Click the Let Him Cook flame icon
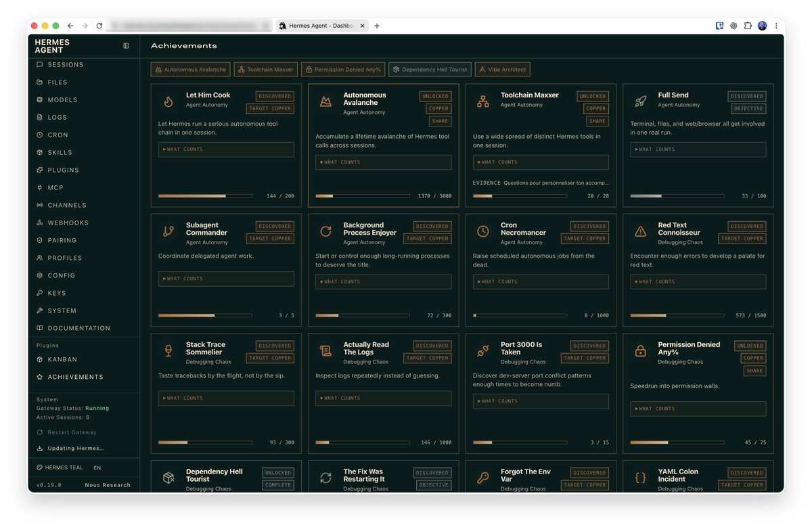This screenshot has height=529, width=812. click(x=168, y=102)
